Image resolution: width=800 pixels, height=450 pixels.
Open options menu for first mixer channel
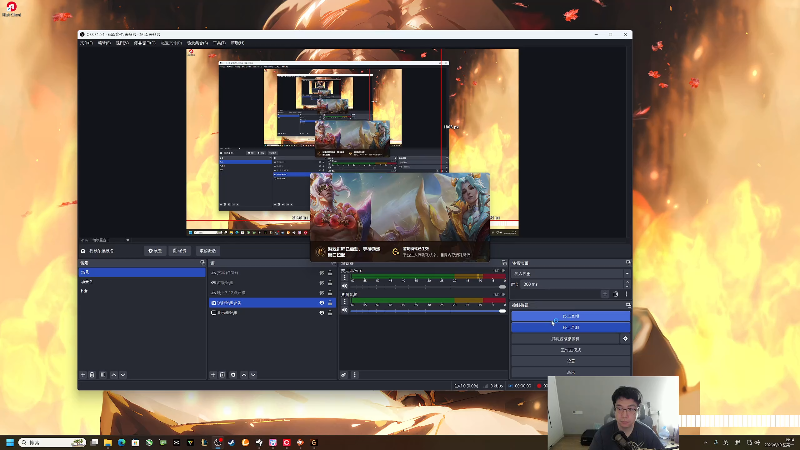point(345,278)
